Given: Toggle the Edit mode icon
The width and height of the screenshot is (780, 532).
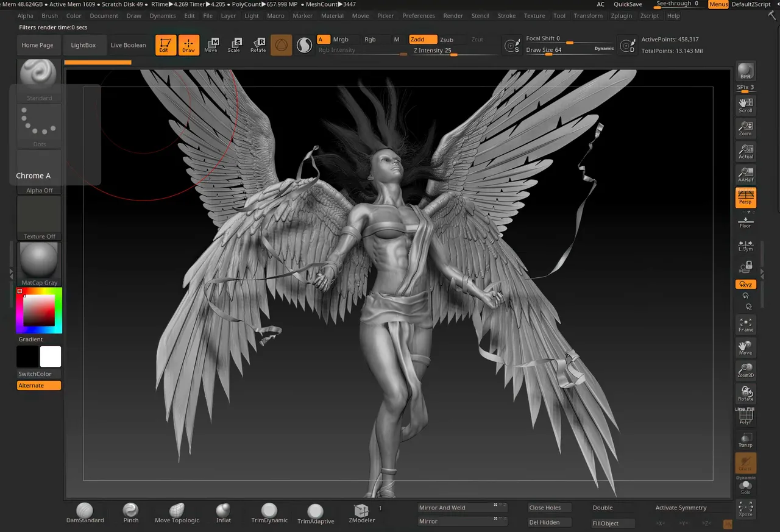Looking at the screenshot, I should (165, 45).
